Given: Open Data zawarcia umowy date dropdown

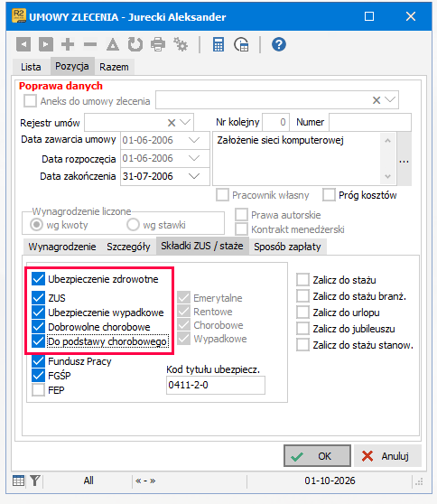Looking at the screenshot, I should [x=194, y=140].
